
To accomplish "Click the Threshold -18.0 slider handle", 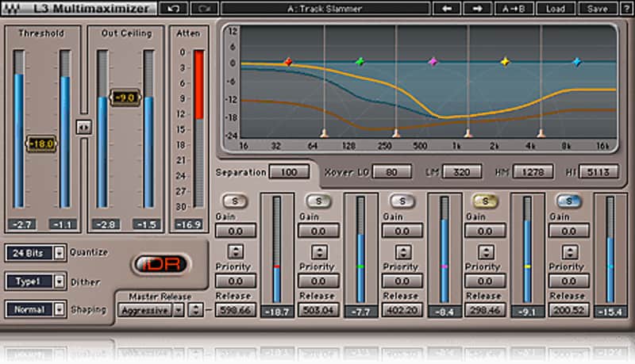I will pos(41,144).
